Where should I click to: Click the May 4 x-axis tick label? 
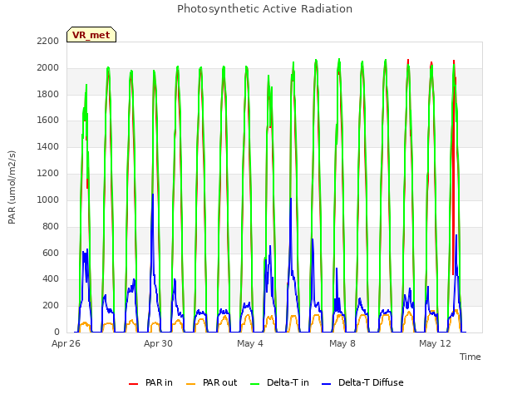(250, 343)
